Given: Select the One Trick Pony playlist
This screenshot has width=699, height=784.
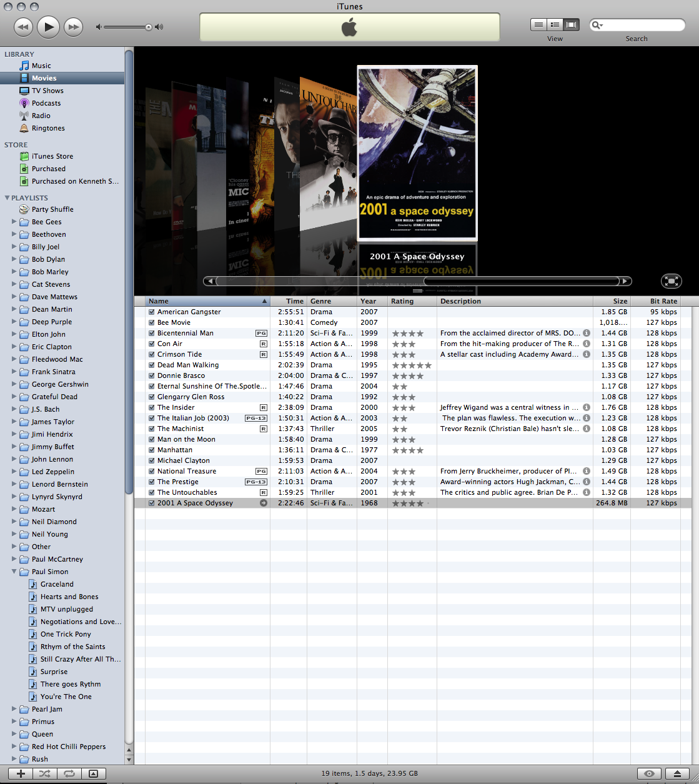Looking at the screenshot, I should point(65,634).
